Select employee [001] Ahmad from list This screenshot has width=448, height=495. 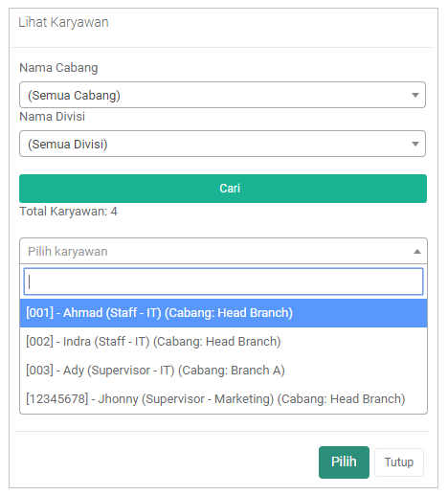pos(223,313)
